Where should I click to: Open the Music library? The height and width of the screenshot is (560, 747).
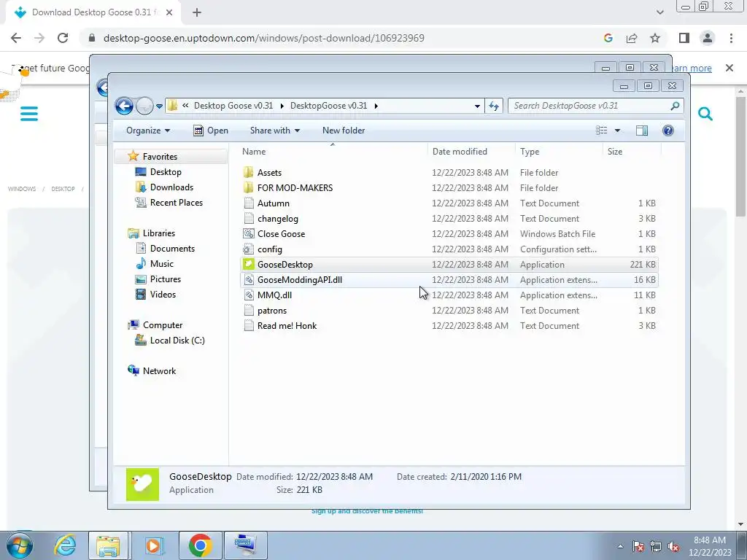(161, 264)
